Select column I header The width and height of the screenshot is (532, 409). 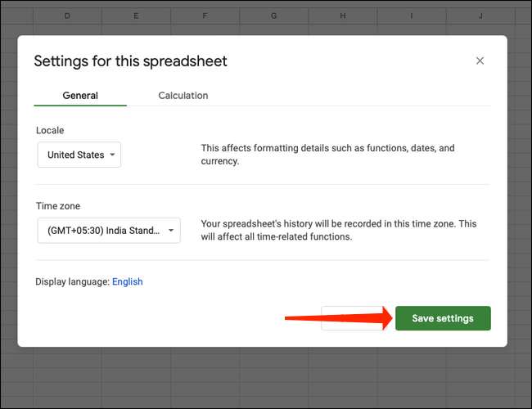coord(410,16)
